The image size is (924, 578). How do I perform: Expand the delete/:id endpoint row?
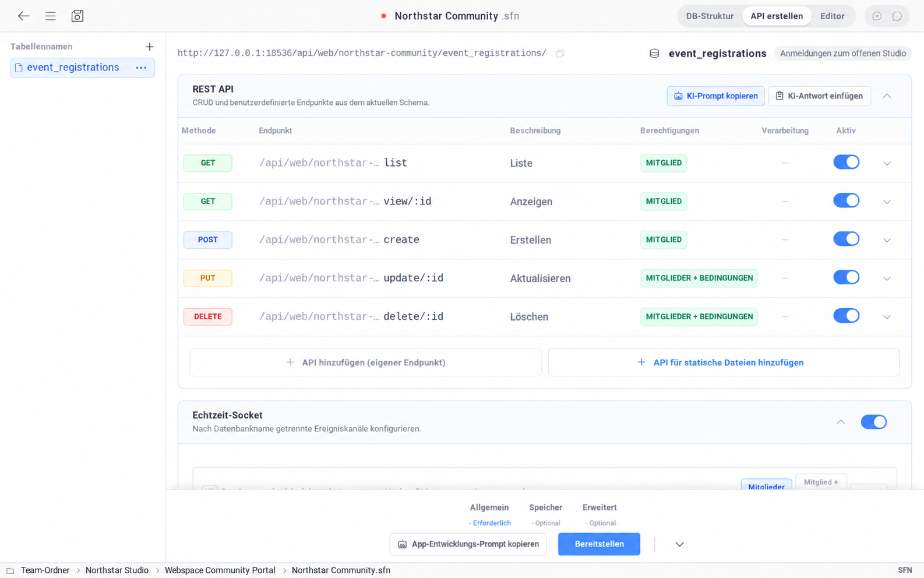[x=887, y=318]
